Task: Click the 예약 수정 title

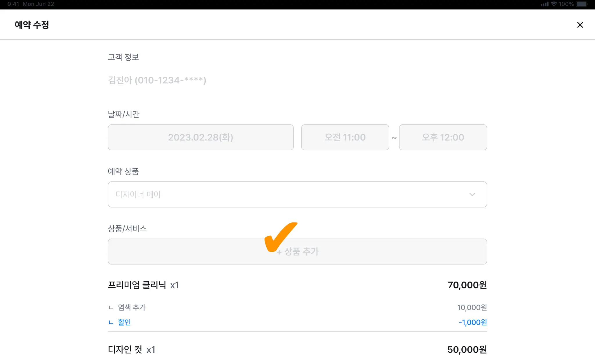Action: click(x=32, y=25)
